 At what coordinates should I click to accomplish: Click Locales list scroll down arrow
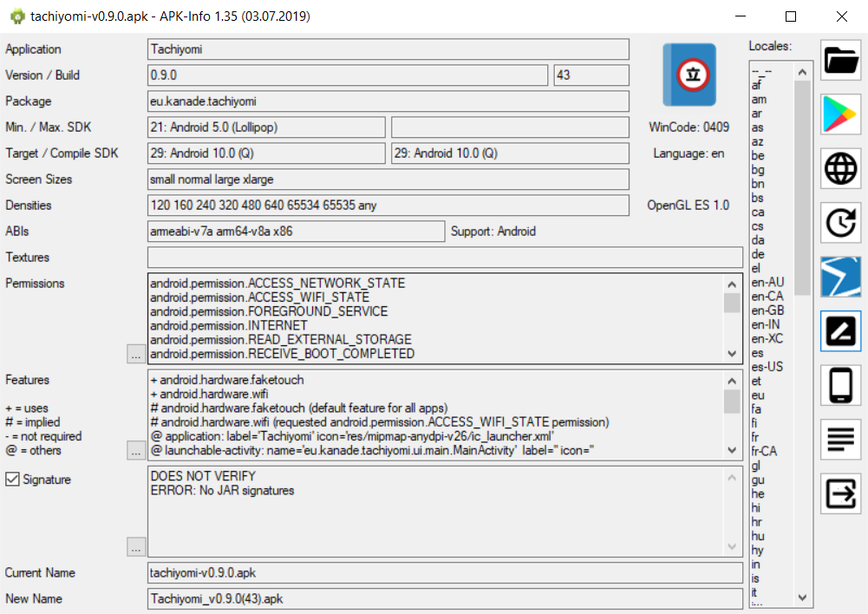pyautogui.click(x=803, y=598)
